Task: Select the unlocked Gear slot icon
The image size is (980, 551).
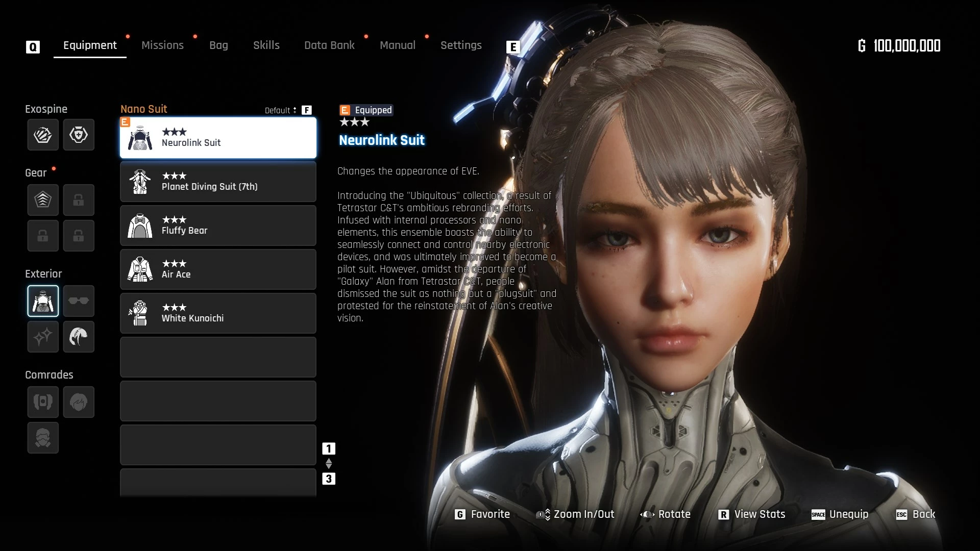Action: 43,199
